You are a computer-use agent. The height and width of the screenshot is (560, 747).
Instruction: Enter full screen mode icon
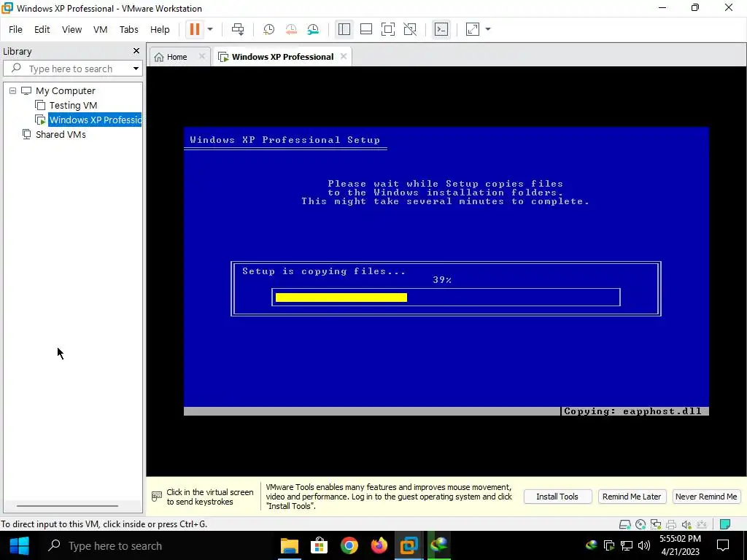388,29
